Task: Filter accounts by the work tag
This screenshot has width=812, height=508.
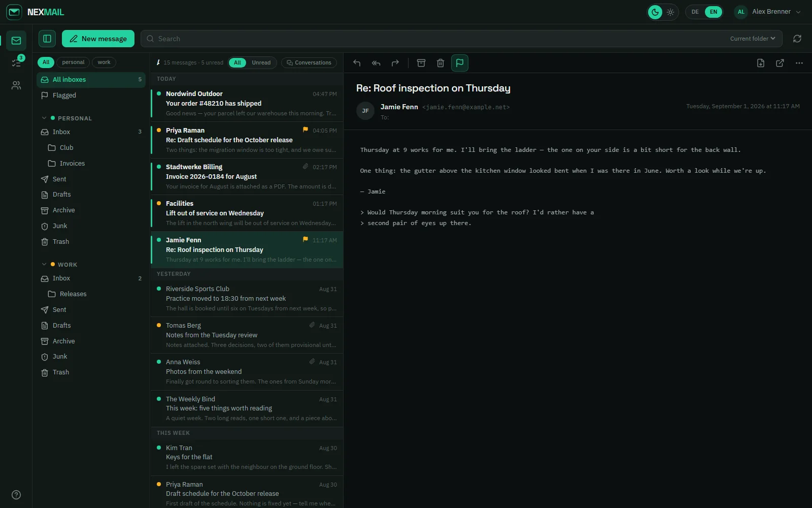Action: (x=104, y=62)
